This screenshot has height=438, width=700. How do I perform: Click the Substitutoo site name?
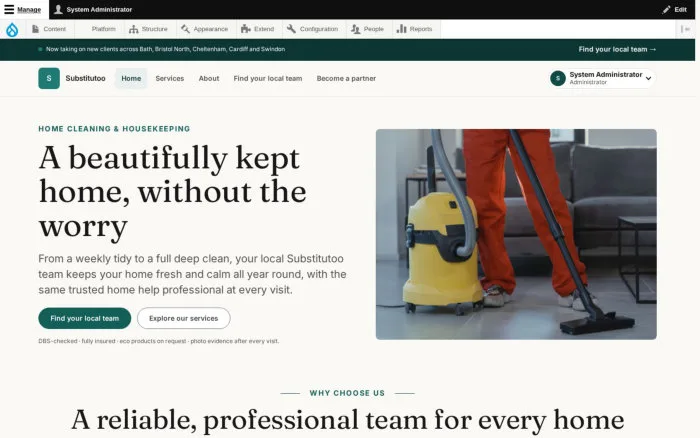coord(85,78)
